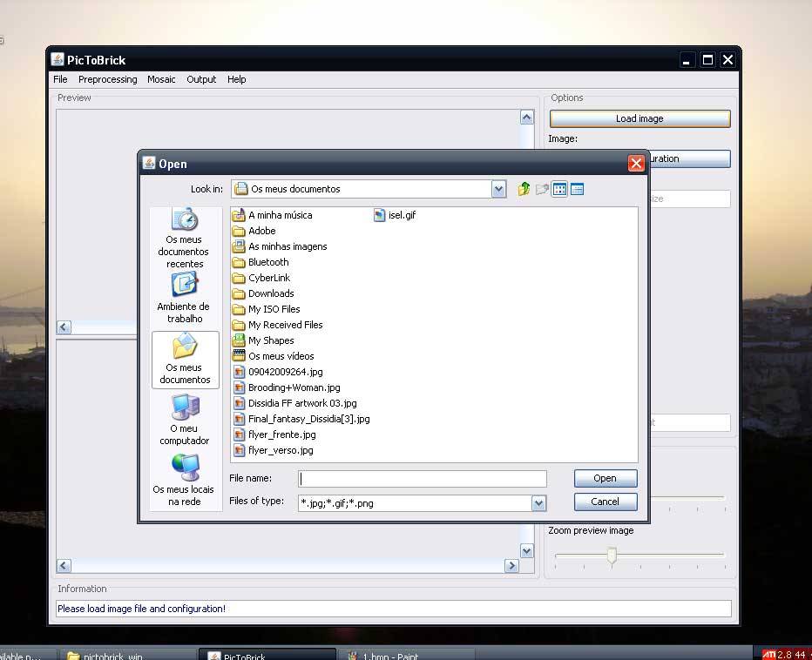Switch to Details view icon
This screenshot has width=812, height=660.
click(x=577, y=189)
